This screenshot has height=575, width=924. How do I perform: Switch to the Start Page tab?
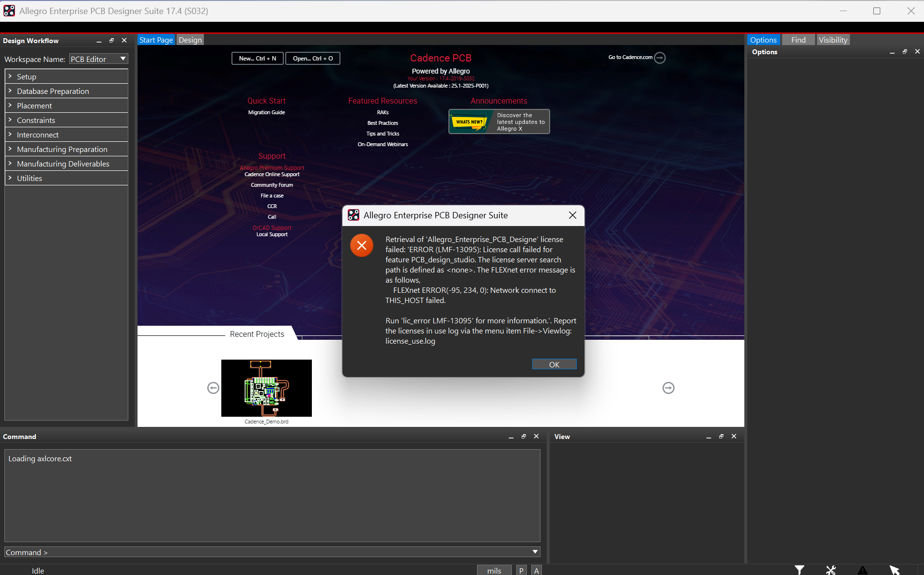pyautogui.click(x=156, y=40)
